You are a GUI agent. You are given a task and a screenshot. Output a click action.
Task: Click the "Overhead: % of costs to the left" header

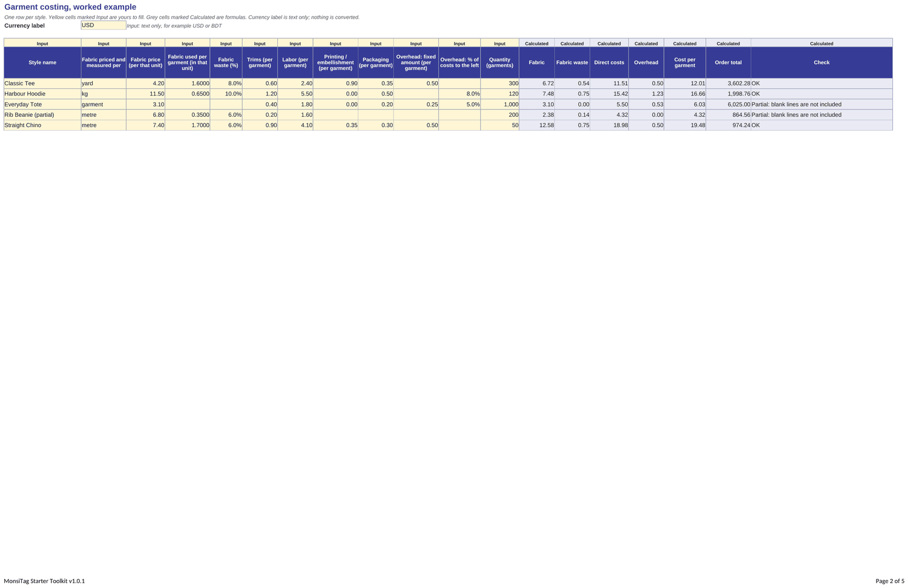[x=459, y=62]
